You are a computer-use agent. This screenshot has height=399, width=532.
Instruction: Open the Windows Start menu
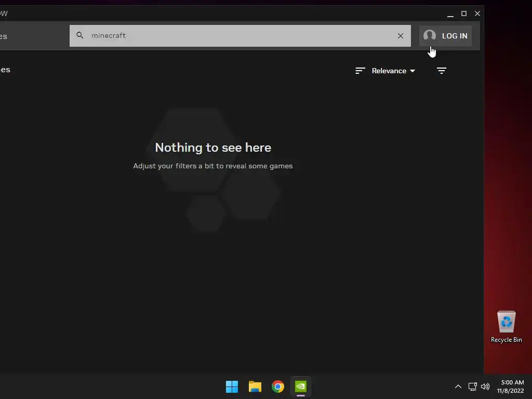(x=232, y=387)
